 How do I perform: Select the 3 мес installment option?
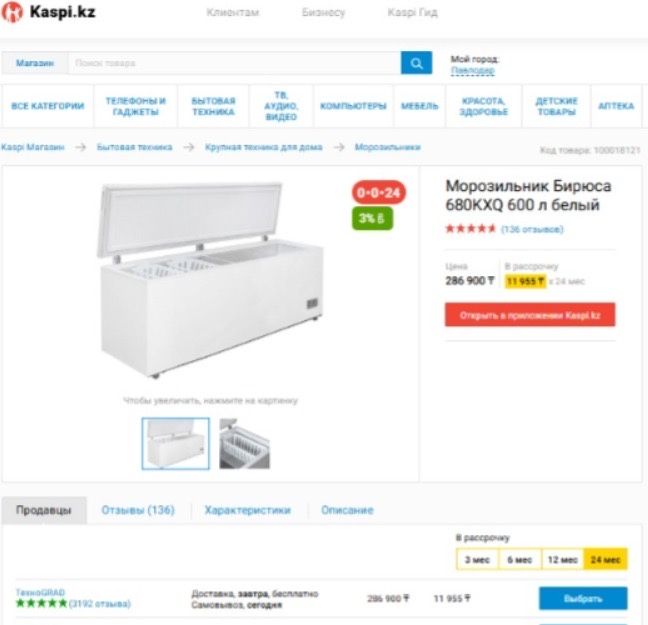477,560
